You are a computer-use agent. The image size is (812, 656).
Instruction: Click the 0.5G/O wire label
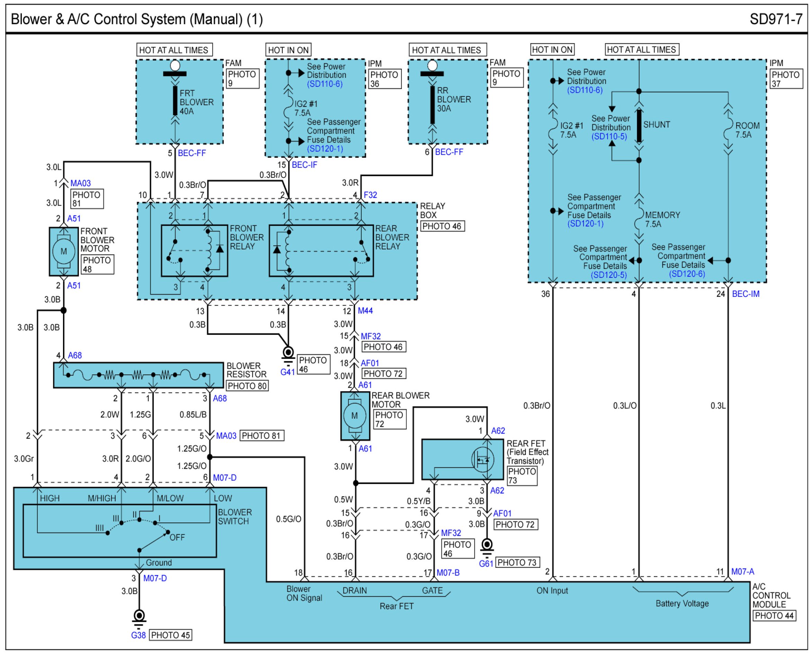[x=288, y=519]
